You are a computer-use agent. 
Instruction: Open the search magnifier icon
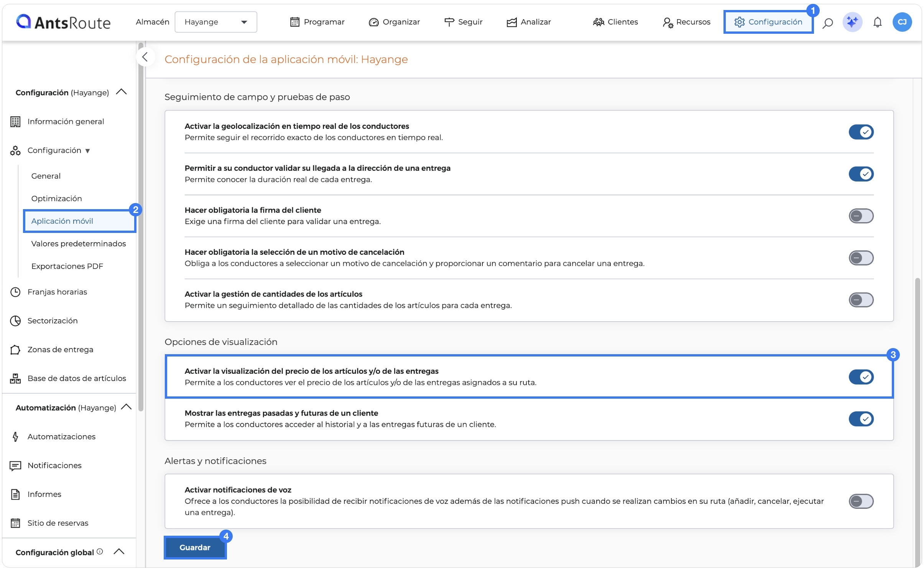coord(827,23)
